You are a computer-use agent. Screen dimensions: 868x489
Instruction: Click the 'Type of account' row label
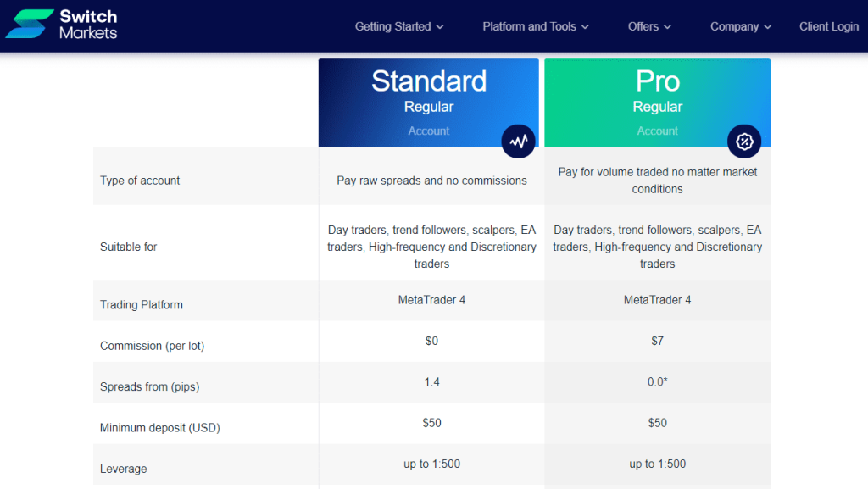tap(140, 181)
